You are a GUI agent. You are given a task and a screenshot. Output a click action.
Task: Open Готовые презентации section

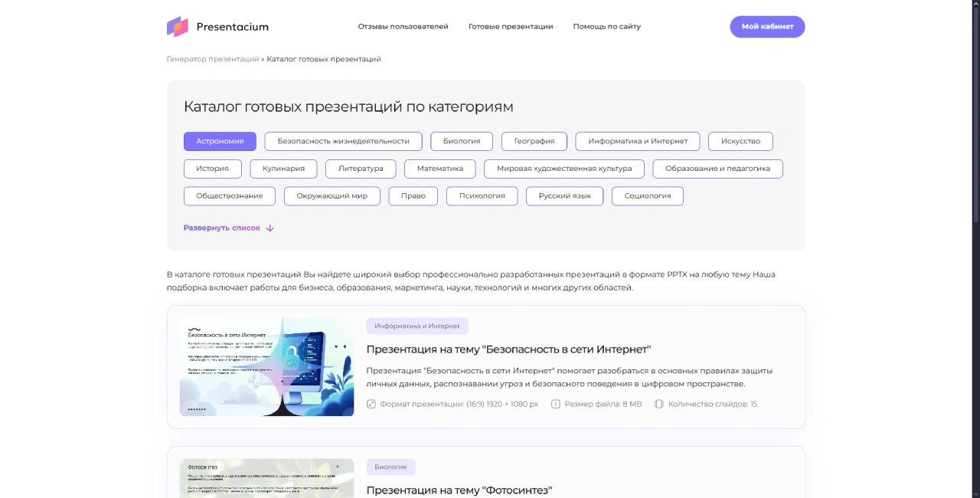tap(511, 26)
